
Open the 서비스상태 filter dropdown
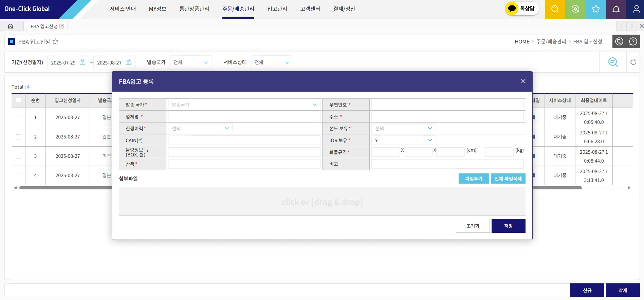pyautogui.click(x=272, y=62)
